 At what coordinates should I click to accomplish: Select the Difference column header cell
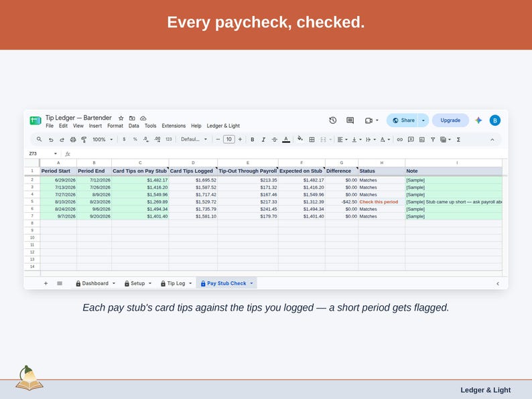(342, 171)
